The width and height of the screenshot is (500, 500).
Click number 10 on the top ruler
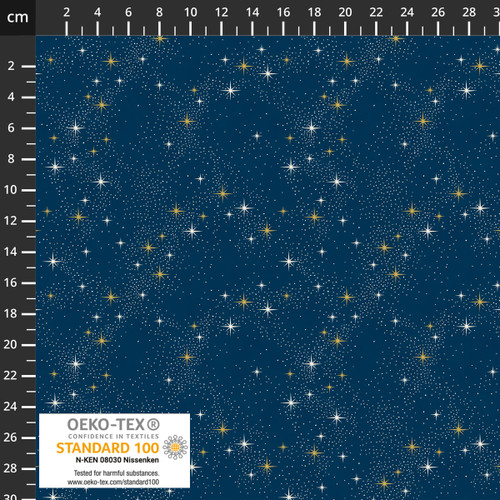pyautogui.click(x=190, y=12)
